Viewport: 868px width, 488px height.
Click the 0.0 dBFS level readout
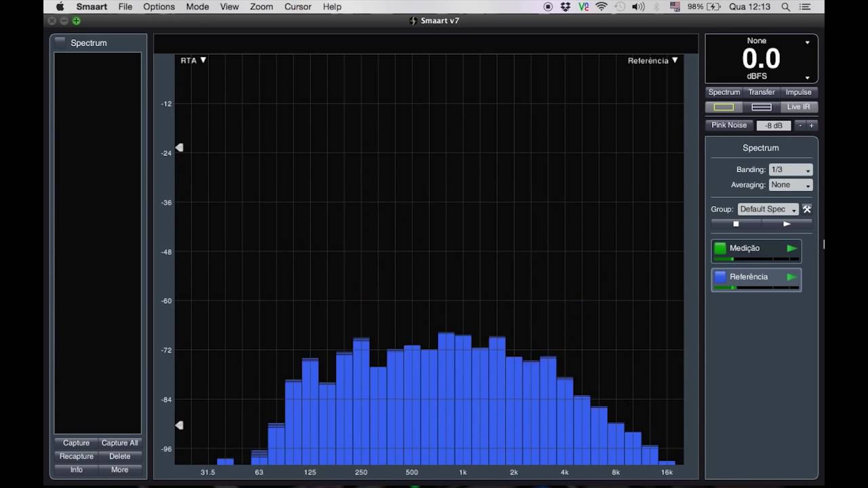click(x=761, y=59)
